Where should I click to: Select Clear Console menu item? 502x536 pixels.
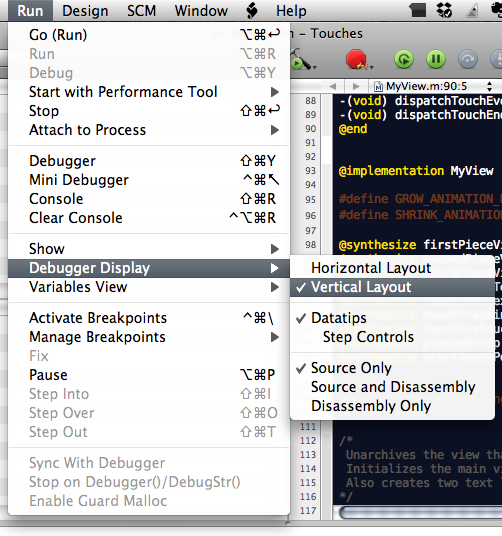(149, 218)
